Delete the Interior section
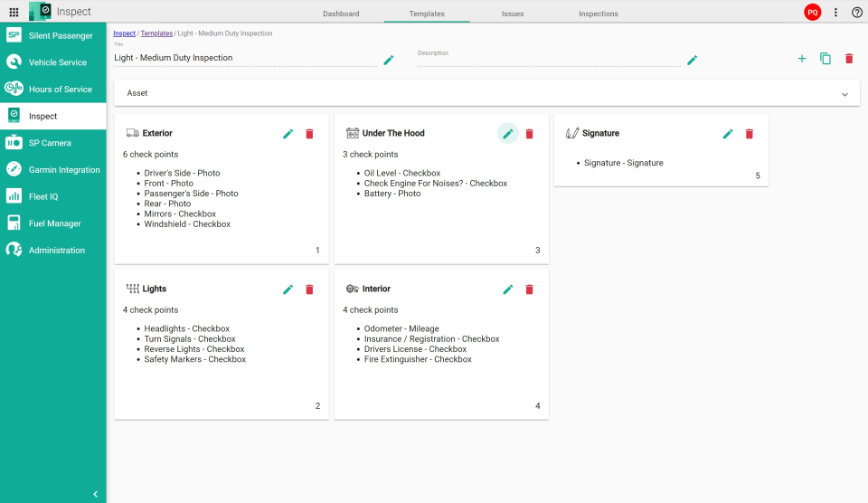This screenshot has height=503, width=868. click(529, 289)
